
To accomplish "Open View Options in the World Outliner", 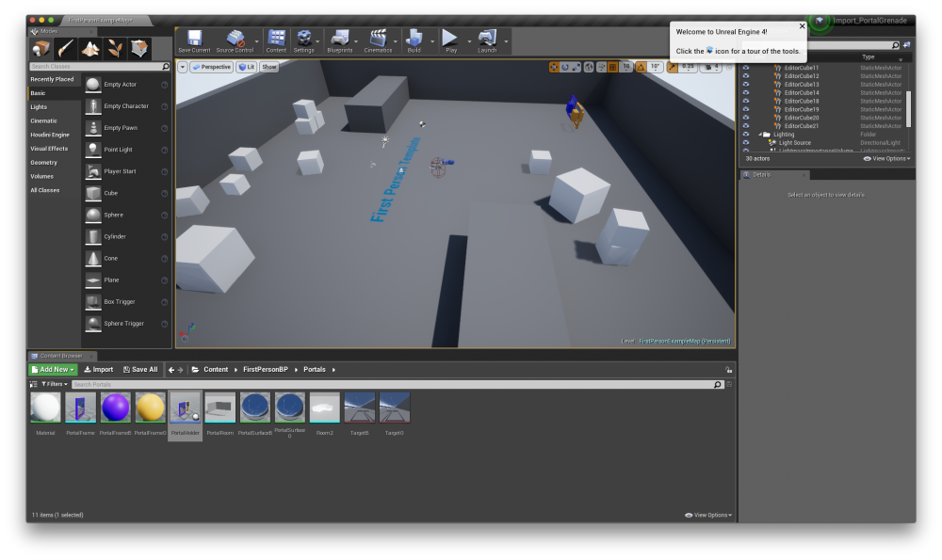I will coord(886,159).
